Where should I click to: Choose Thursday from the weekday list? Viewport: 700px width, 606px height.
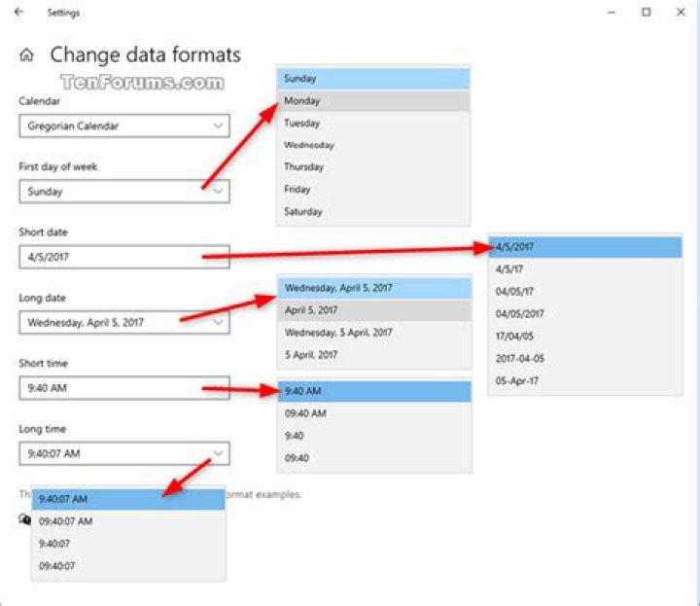pos(373,167)
